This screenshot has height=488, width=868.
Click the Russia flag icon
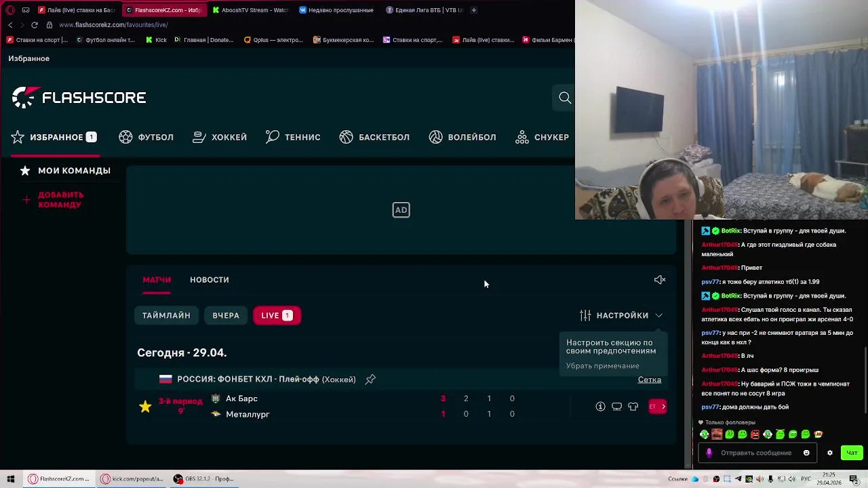click(165, 380)
